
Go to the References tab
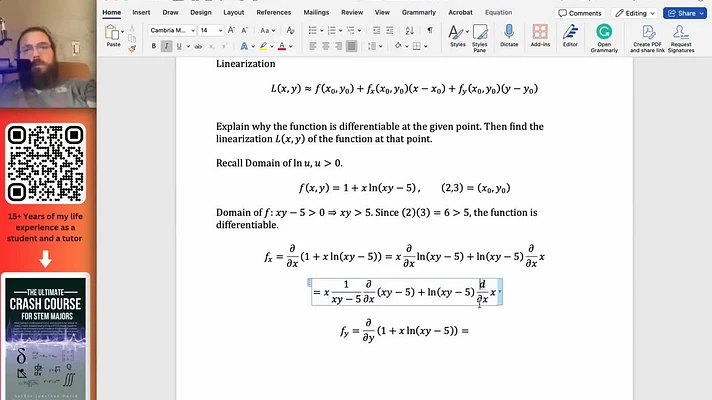click(273, 12)
